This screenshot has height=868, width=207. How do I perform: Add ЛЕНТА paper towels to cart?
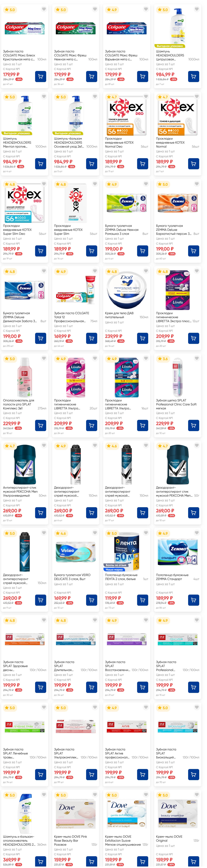point(143,600)
